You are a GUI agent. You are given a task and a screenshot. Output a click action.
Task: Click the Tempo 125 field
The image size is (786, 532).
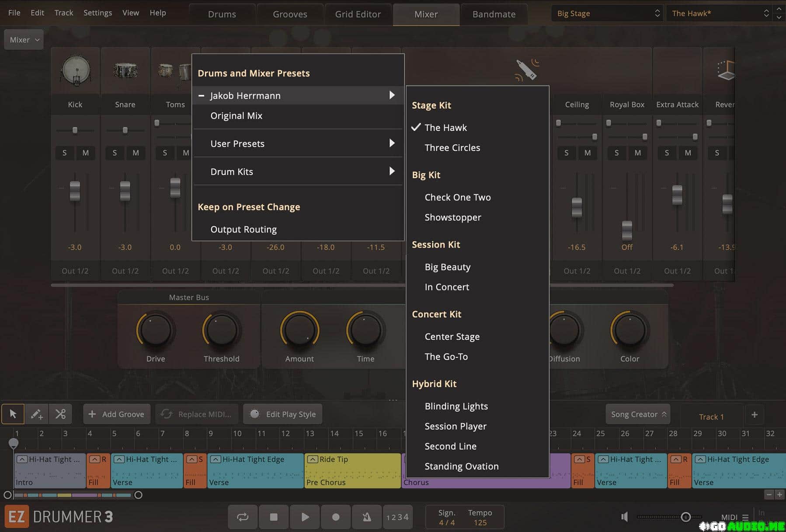(480, 518)
